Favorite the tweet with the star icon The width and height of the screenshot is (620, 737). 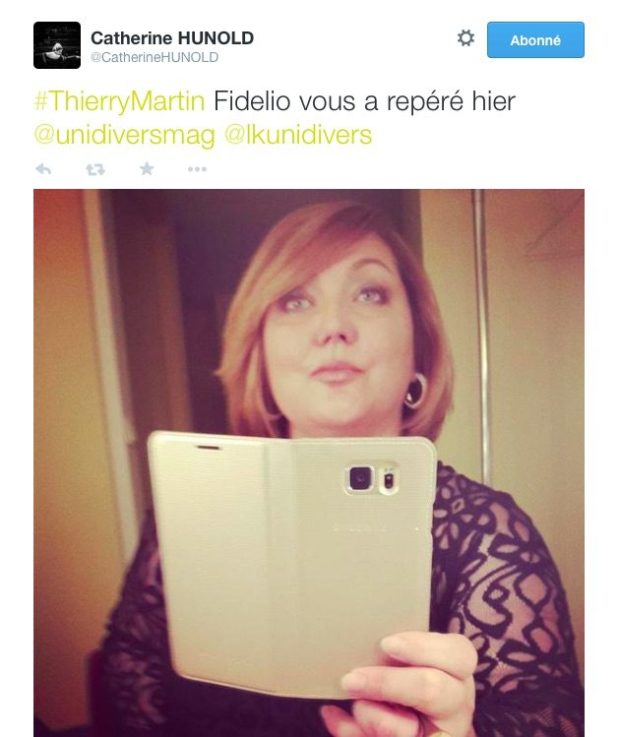point(147,168)
